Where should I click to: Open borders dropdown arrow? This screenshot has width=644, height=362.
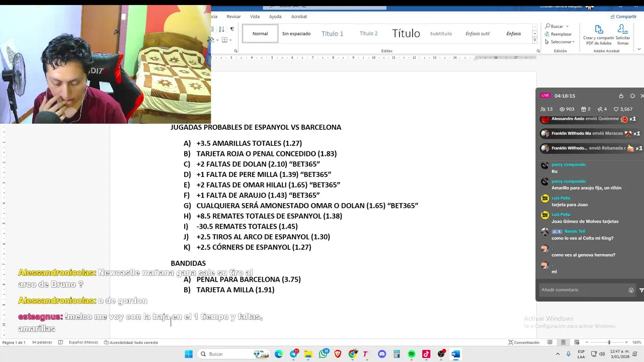pyautogui.click(x=230, y=40)
